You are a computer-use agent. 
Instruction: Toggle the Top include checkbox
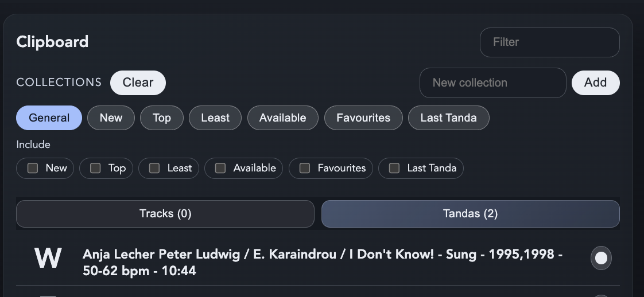click(x=95, y=168)
